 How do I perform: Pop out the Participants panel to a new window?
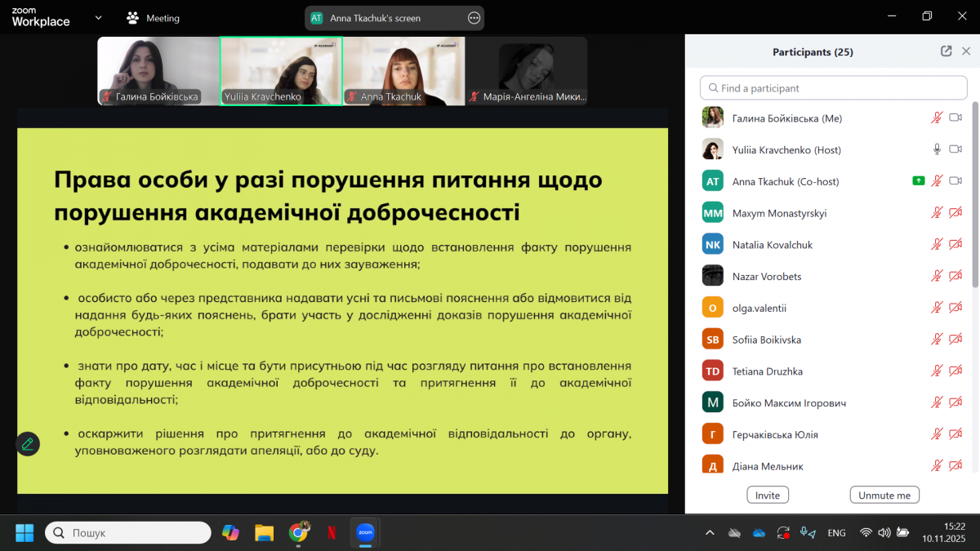pos(945,51)
